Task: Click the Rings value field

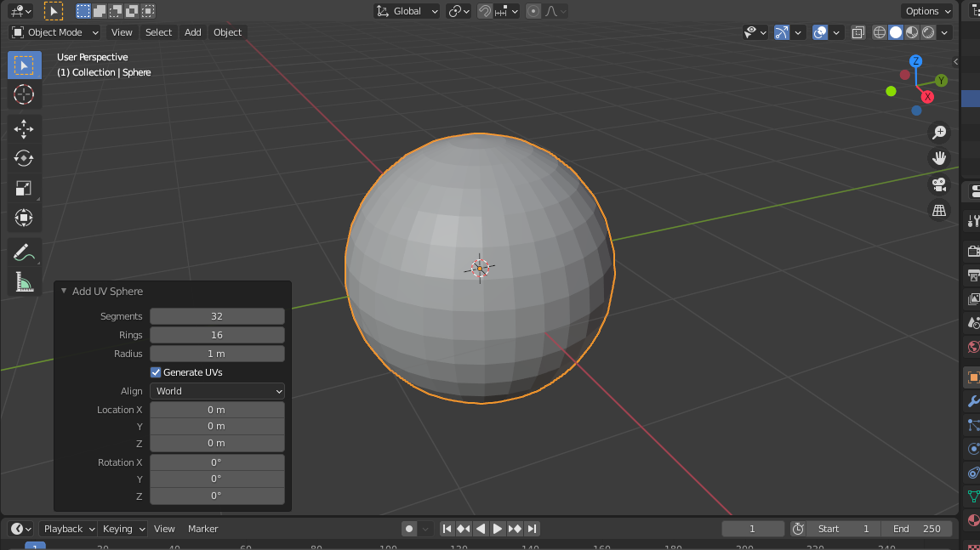Action: point(217,335)
